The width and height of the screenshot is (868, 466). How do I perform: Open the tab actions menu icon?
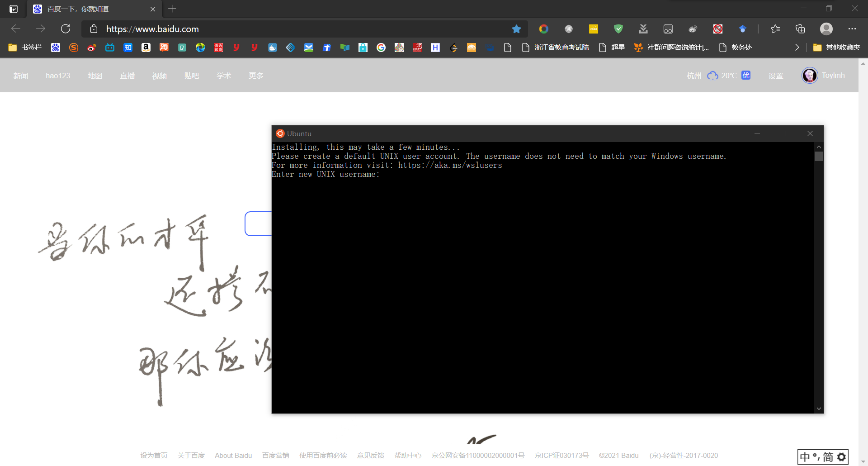click(14, 9)
